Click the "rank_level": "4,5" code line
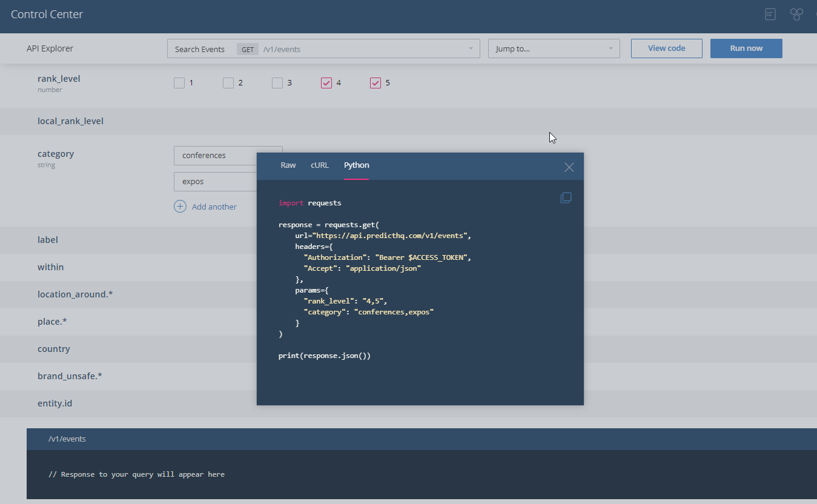Viewport: 817px width, 504px height. [345, 301]
